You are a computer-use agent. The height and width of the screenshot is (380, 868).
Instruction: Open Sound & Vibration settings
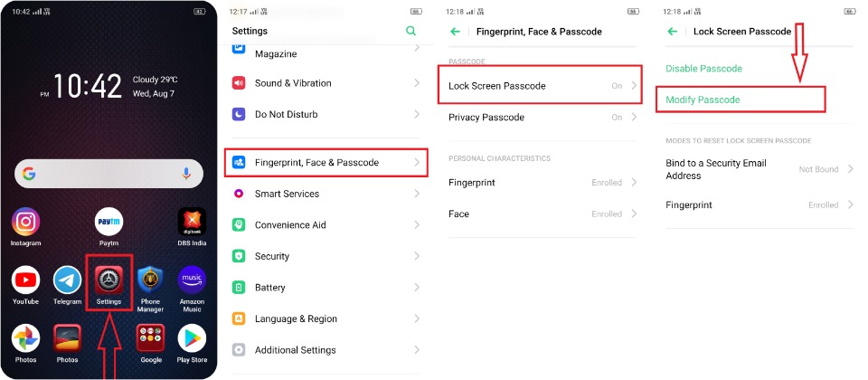(x=326, y=83)
